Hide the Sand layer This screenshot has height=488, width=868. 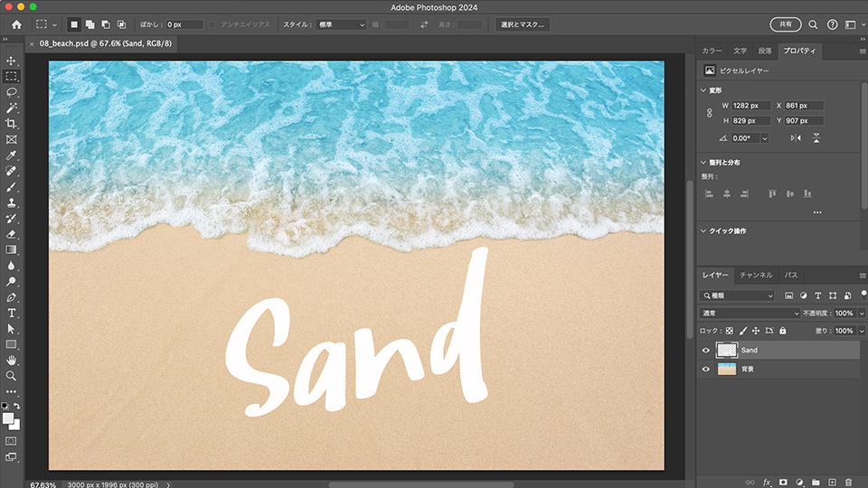click(706, 351)
